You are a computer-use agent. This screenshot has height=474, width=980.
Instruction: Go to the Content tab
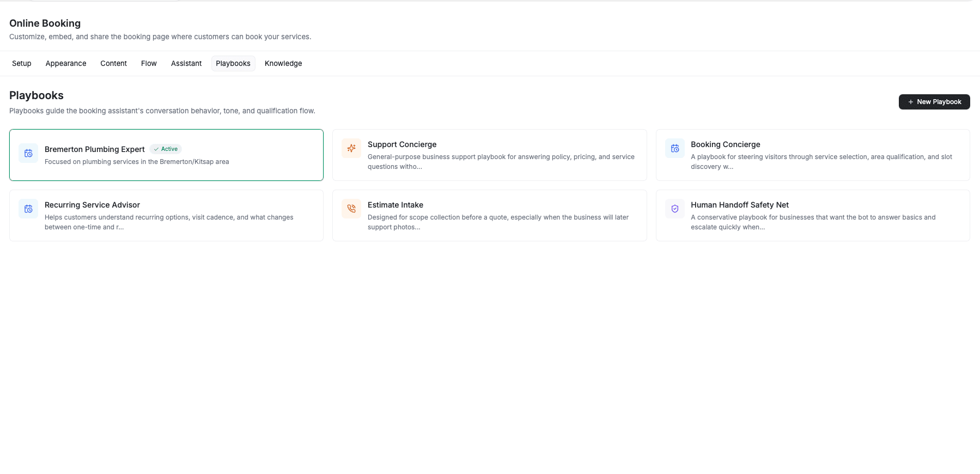pos(113,63)
